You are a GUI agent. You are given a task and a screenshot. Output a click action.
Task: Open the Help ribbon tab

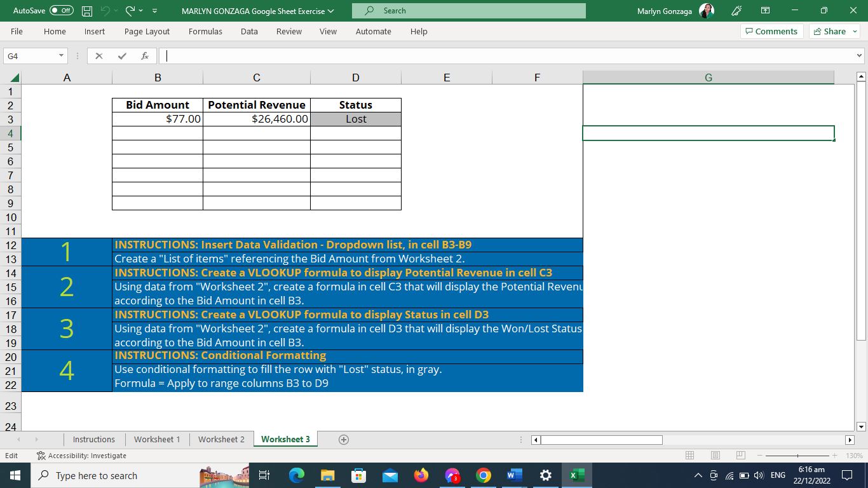point(419,31)
